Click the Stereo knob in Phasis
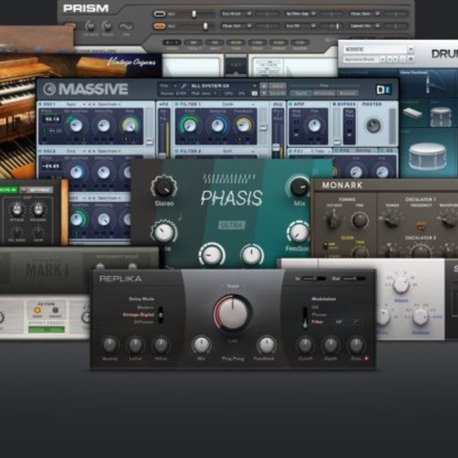This screenshot has height=458, width=458. coord(164,187)
